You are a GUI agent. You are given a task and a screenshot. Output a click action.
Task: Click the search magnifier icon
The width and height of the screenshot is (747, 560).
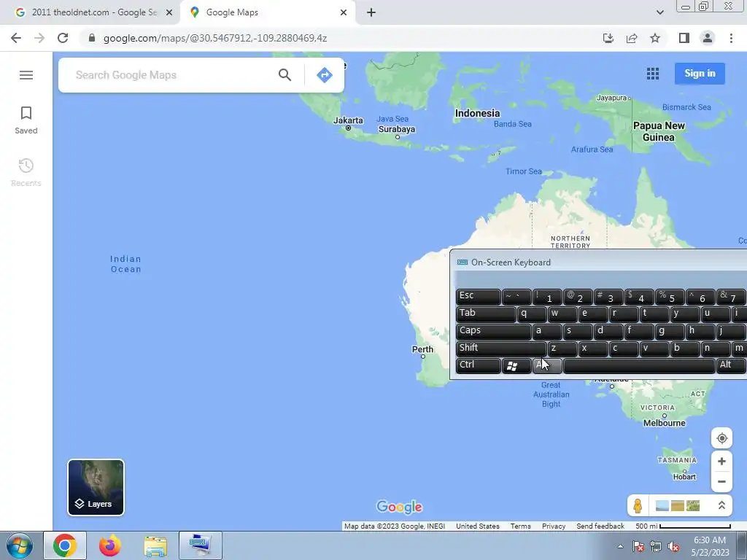(x=285, y=75)
